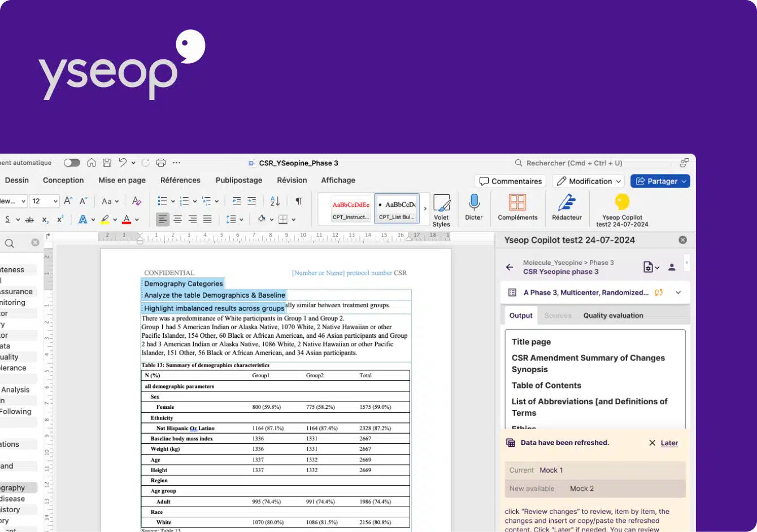Open the change case Aa dropdown
Image resolution: width=757 pixels, height=532 pixels.
pos(110,201)
